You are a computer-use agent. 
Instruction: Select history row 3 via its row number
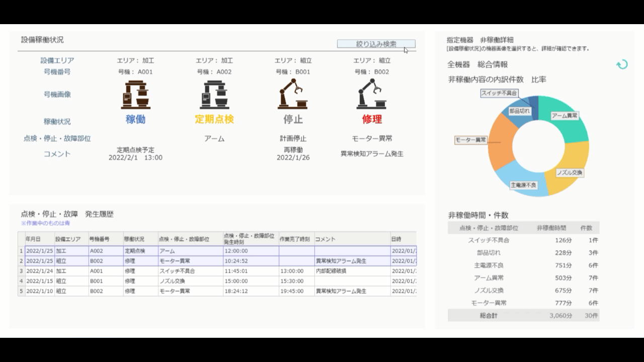21,271
